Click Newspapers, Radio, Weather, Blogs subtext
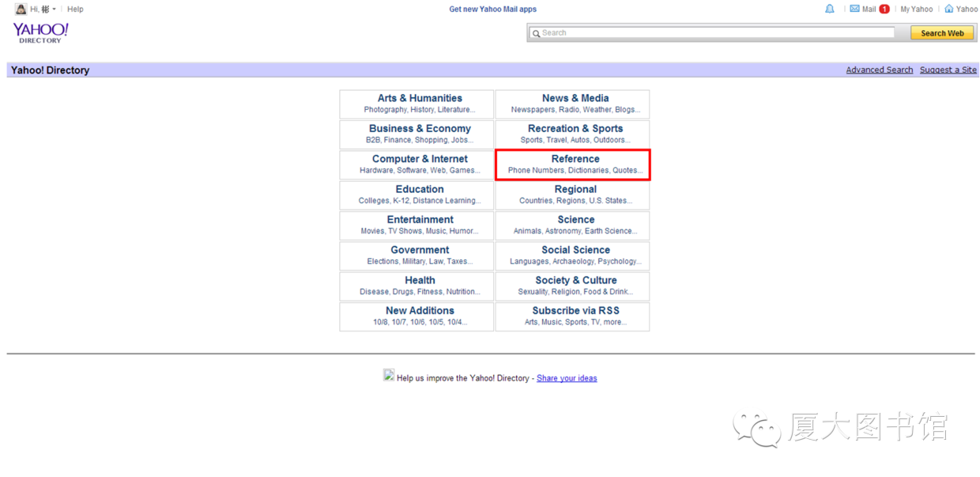The width and height of the screenshot is (980, 477). [x=575, y=110]
